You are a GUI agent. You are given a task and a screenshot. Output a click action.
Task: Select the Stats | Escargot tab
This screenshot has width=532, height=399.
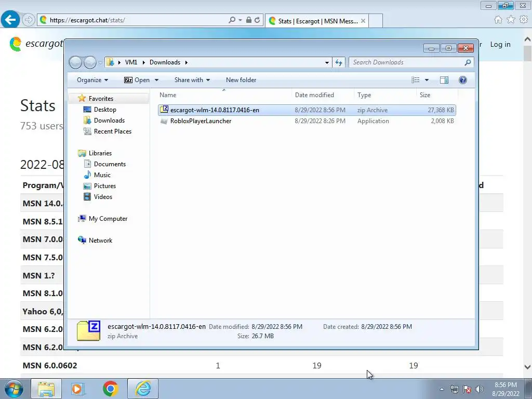tap(316, 21)
